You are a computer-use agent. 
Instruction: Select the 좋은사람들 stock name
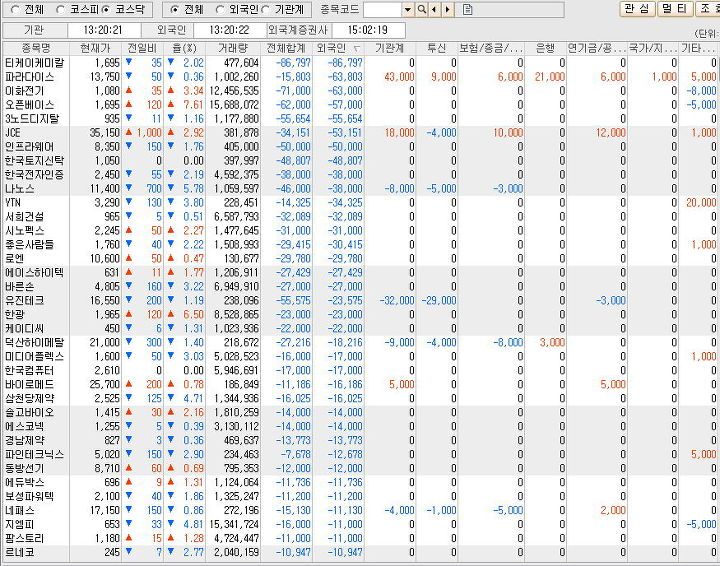coord(29,245)
